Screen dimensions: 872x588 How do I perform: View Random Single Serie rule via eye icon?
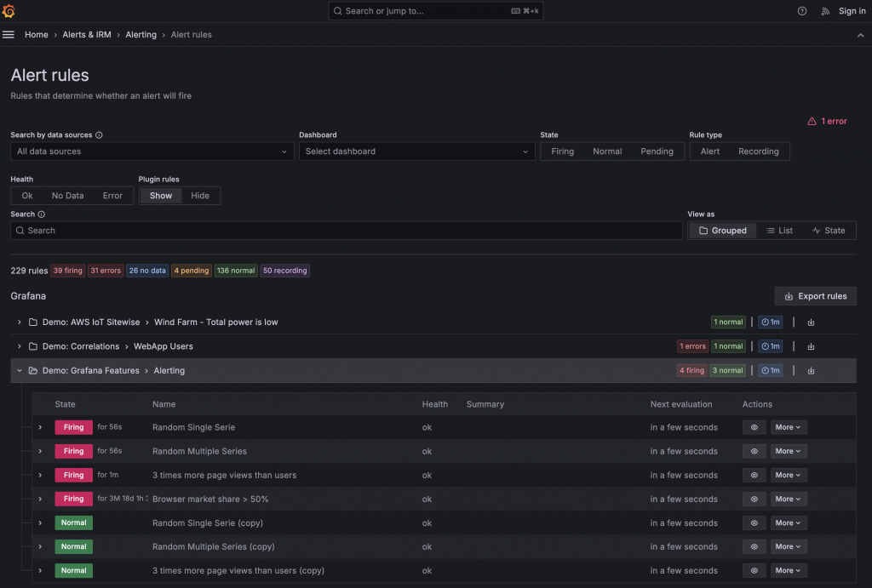point(754,427)
